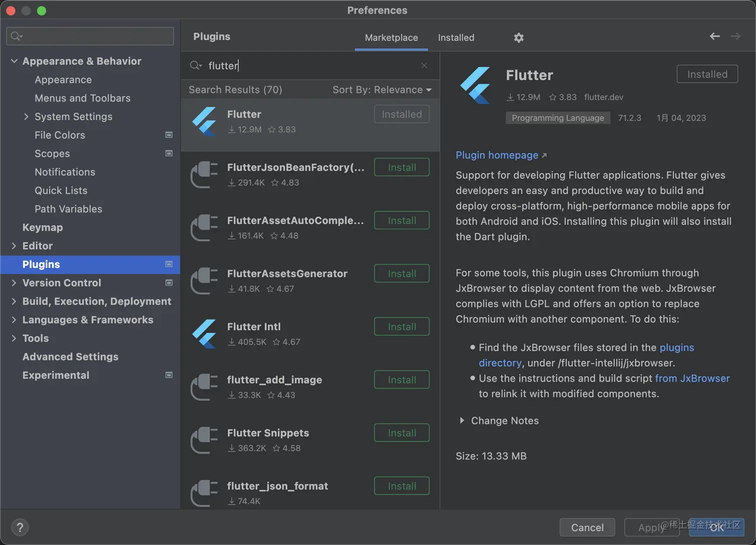Select Flutter plugin logo in results
This screenshot has height=545, width=756.
pos(204,121)
